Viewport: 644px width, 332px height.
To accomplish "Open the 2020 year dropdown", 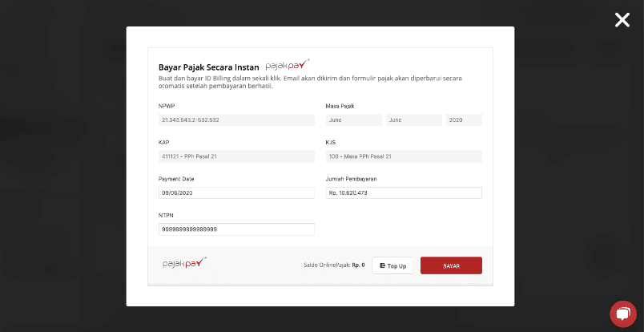I will point(464,119).
